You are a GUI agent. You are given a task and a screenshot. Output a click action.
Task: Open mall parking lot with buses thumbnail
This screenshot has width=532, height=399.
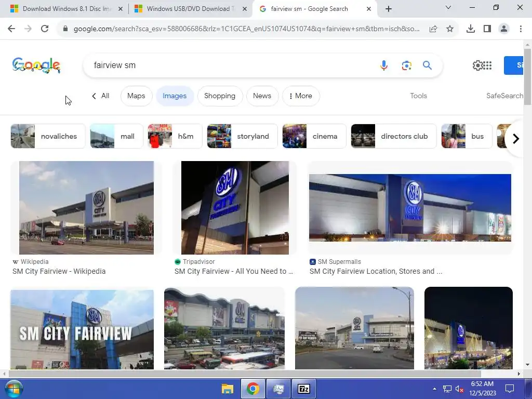tap(224, 328)
